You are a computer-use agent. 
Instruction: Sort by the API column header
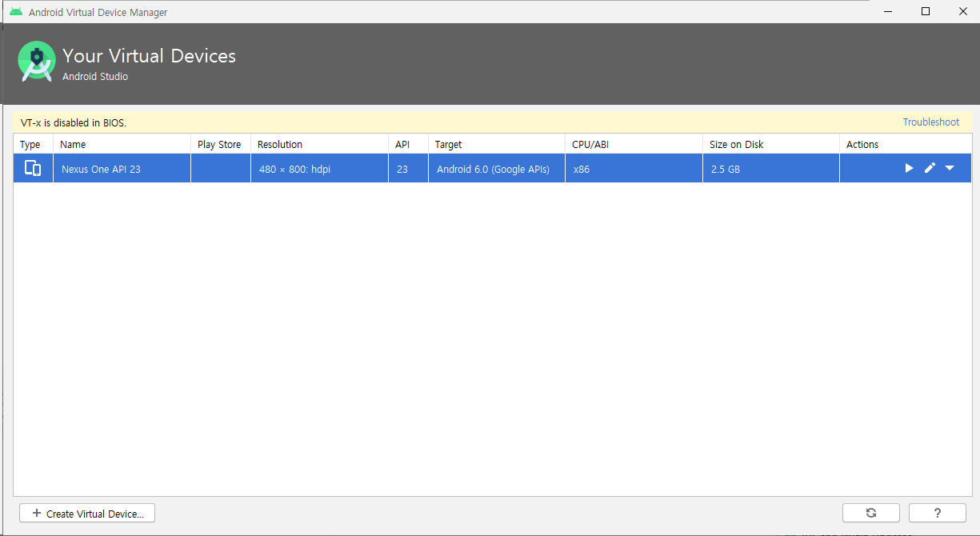[x=402, y=145]
